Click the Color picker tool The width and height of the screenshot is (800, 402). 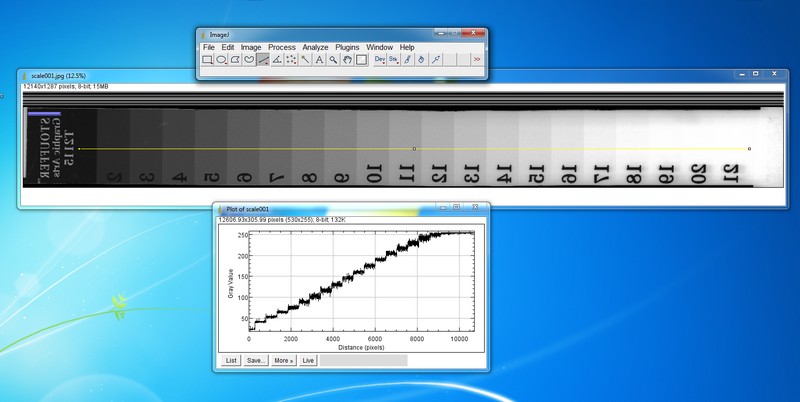point(361,60)
